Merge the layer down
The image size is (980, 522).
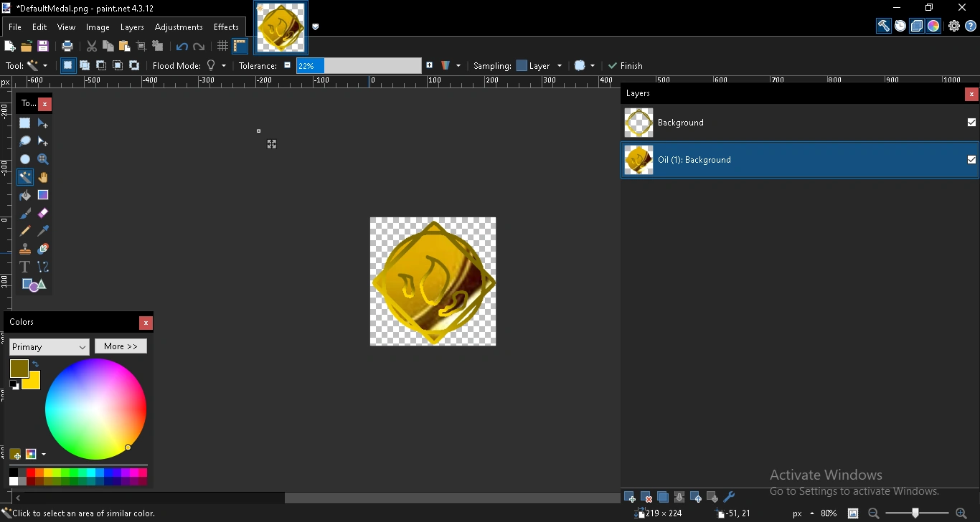pyautogui.click(x=679, y=497)
